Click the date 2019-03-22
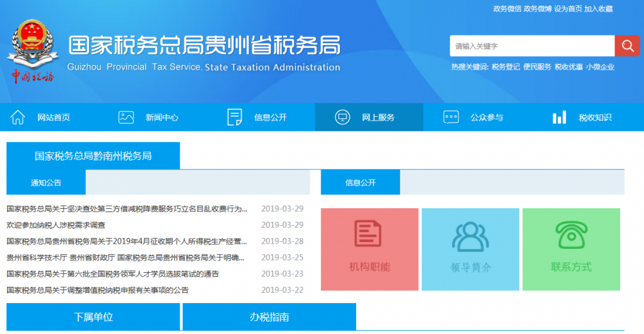Viewport: 644px width, 334px height. (x=282, y=290)
